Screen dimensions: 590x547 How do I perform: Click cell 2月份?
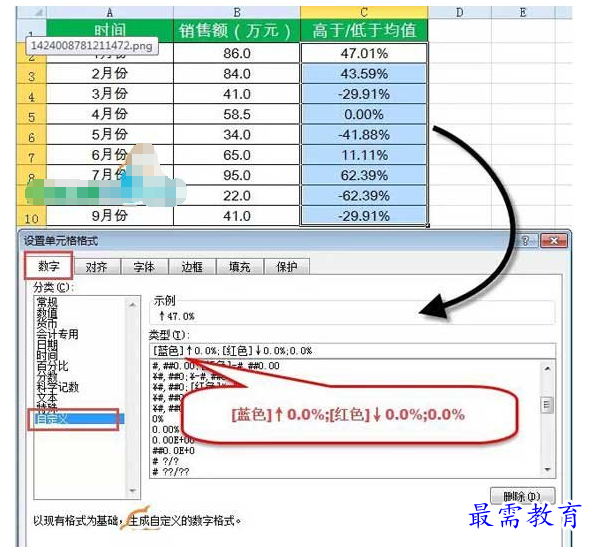tap(109, 74)
